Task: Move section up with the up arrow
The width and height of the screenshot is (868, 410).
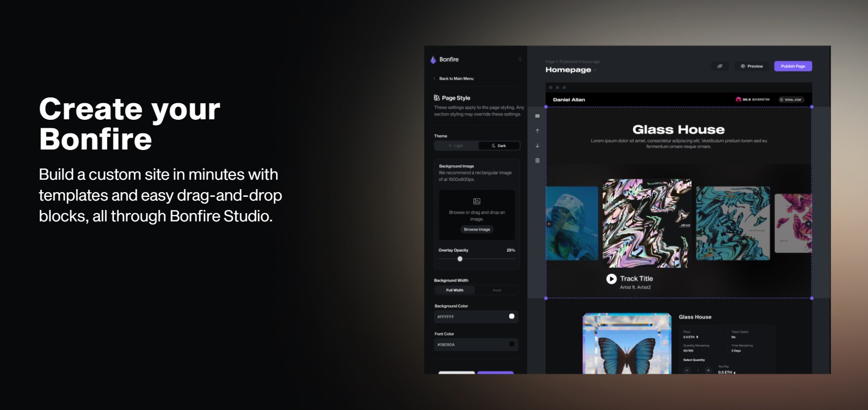Action: [x=537, y=131]
